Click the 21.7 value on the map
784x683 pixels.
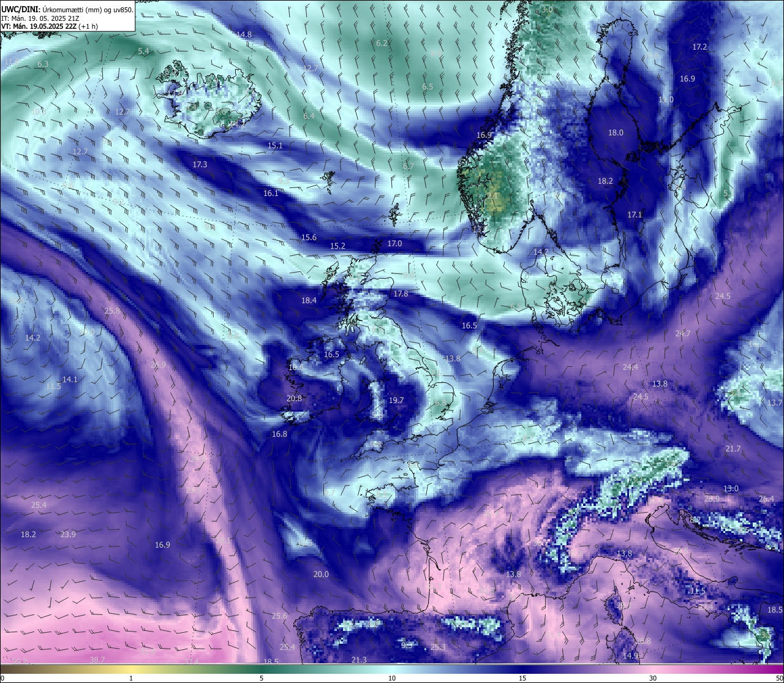point(733,448)
